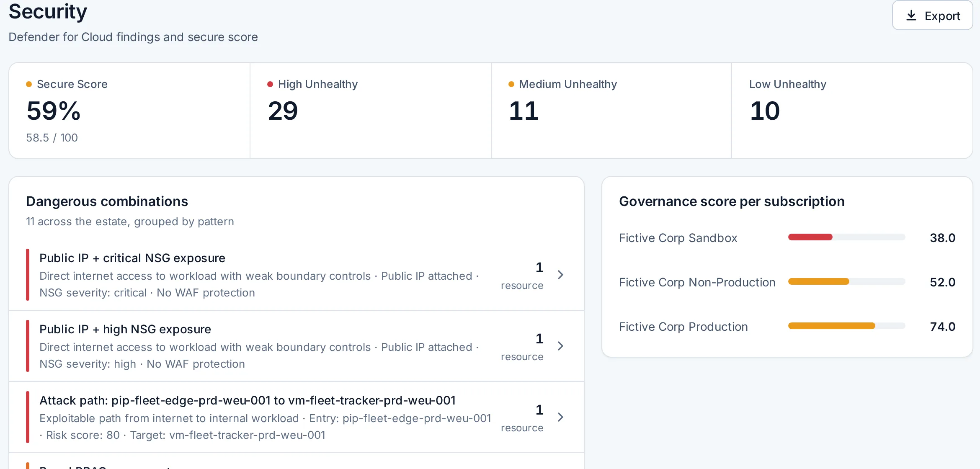Click the Fictive Corp Non-Production progress bar

tap(846, 282)
